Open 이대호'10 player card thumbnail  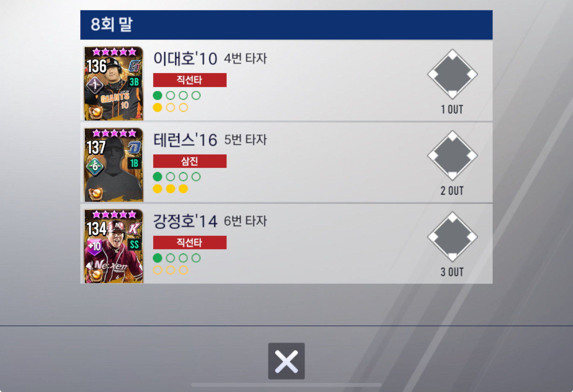[114, 83]
